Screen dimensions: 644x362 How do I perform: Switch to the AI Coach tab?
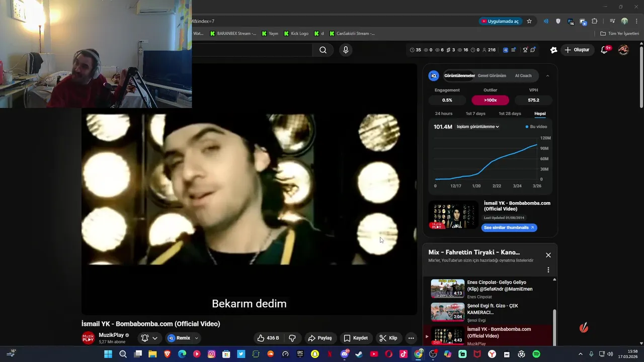point(523,75)
